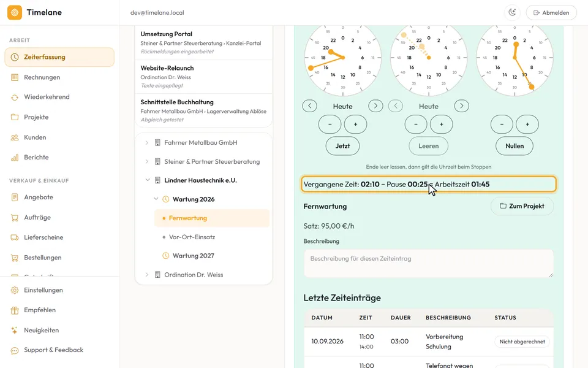Open Rechnungen in the sidebar
The width and height of the screenshot is (588, 368).
point(59,77)
